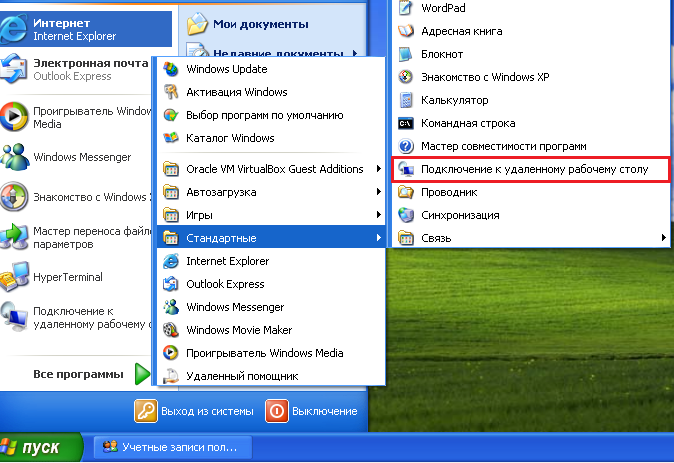Click the icon beside Выбор программ по умолчанию

click(x=171, y=115)
